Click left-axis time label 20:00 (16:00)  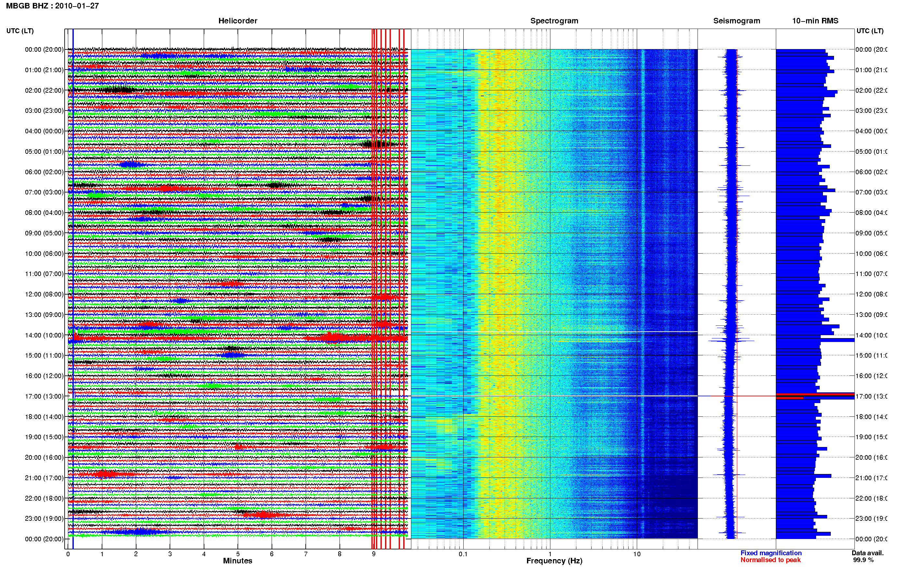tap(44, 457)
